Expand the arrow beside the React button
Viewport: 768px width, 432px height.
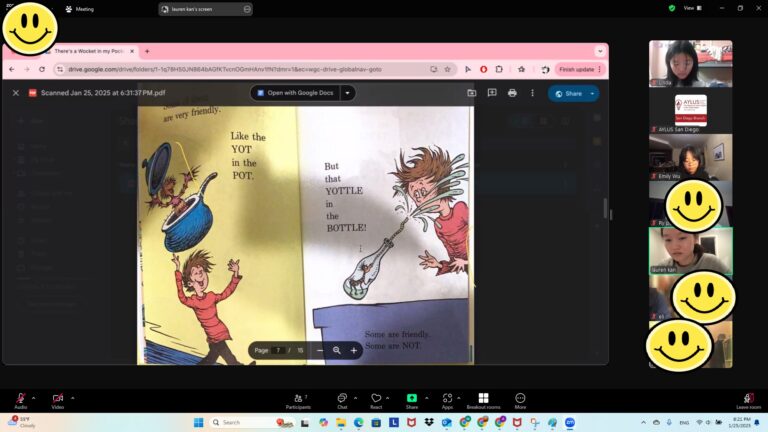tap(387, 398)
